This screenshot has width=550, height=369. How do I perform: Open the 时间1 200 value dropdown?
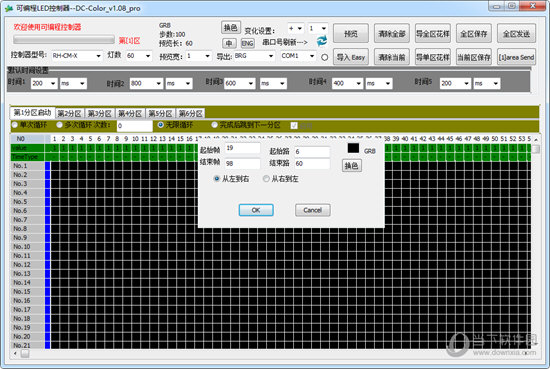[53, 83]
